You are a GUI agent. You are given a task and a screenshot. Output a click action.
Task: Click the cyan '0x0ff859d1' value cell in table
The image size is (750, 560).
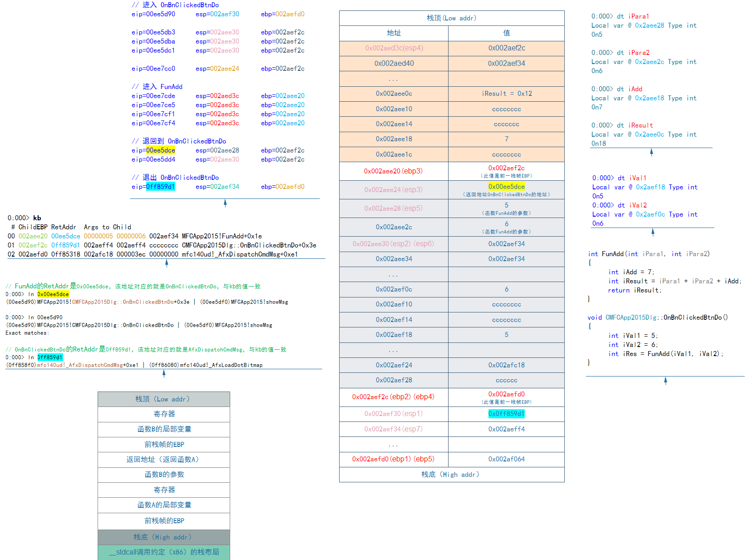tap(507, 414)
